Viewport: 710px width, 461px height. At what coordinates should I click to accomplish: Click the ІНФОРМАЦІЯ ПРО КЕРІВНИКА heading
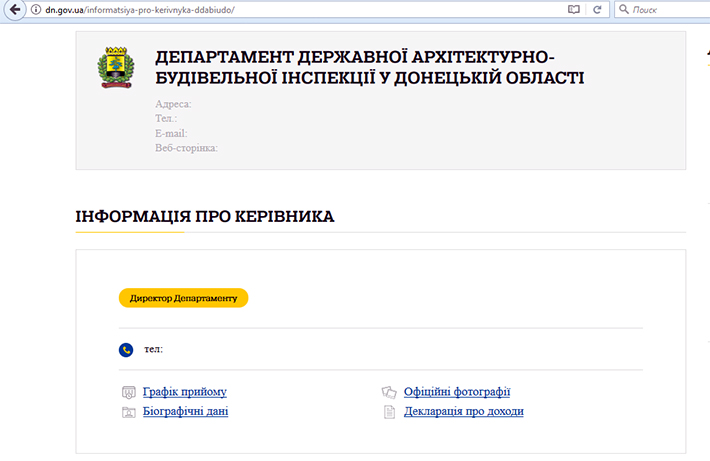[205, 216]
